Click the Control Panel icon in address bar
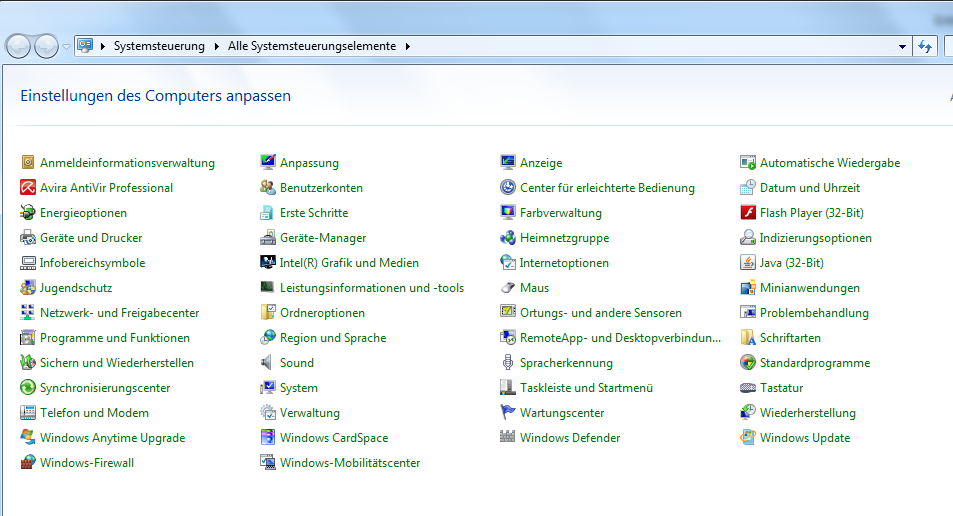The image size is (953, 516). coord(85,46)
